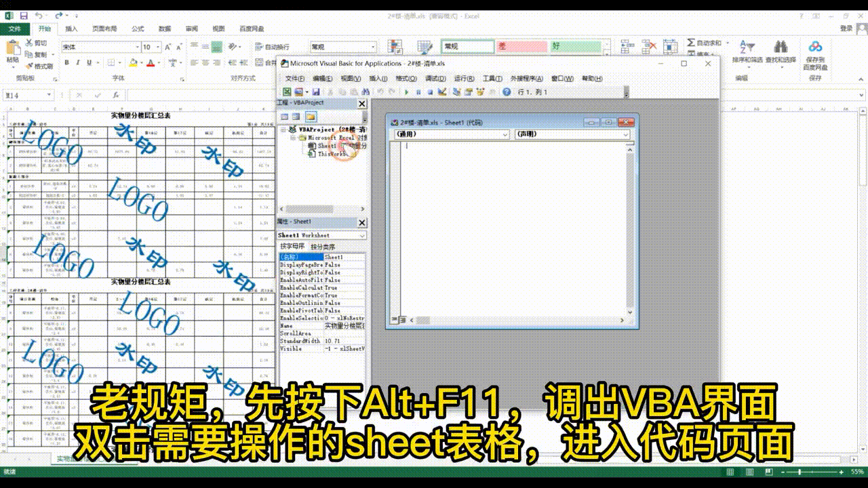Open VBA 外接程序(A) menu

[528, 79]
